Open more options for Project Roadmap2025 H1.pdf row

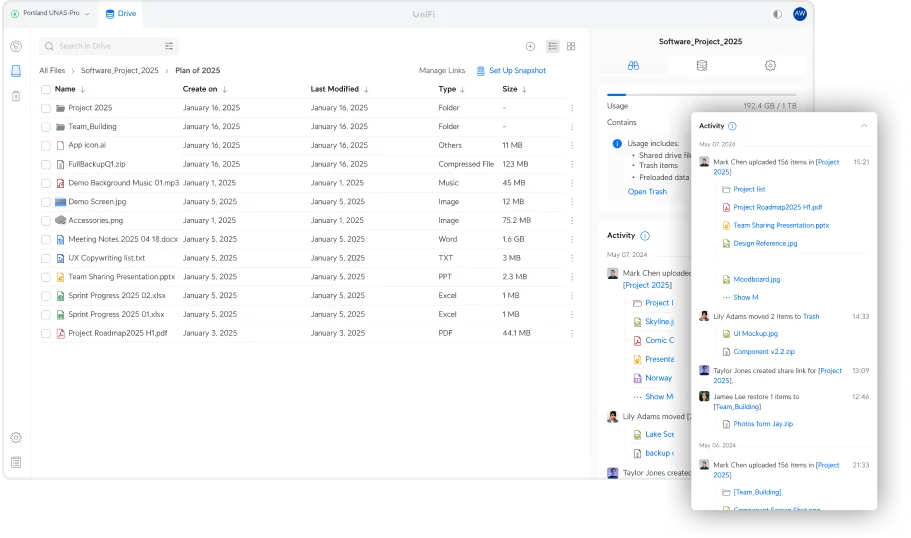pos(572,333)
